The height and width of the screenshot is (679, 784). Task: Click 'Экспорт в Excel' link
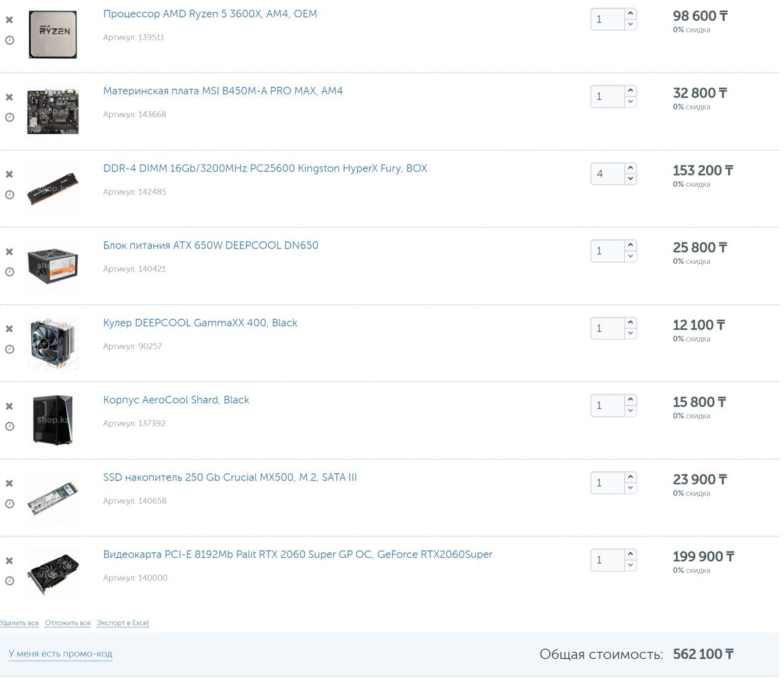[123, 623]
